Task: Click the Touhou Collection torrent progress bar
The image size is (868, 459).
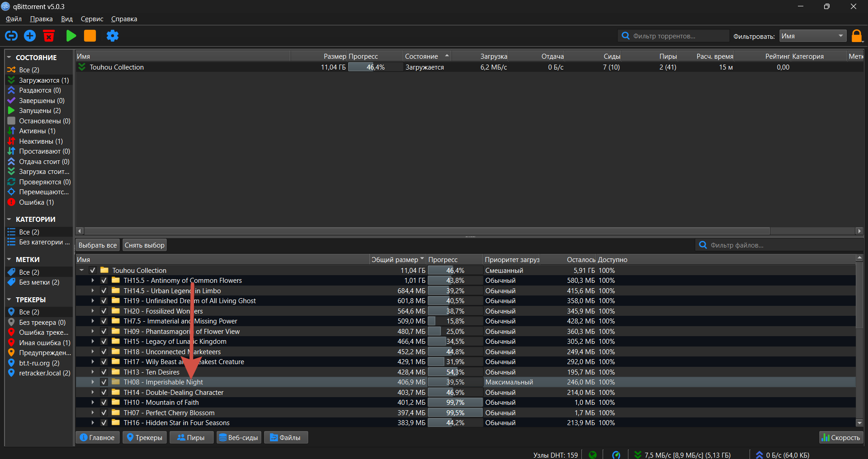Action: tap(375, 67)
